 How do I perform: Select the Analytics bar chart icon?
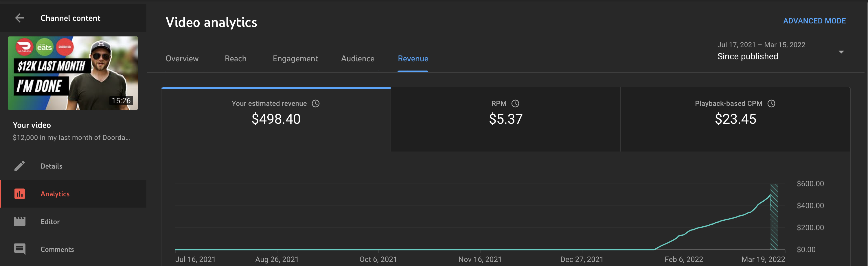coord(20,194)
